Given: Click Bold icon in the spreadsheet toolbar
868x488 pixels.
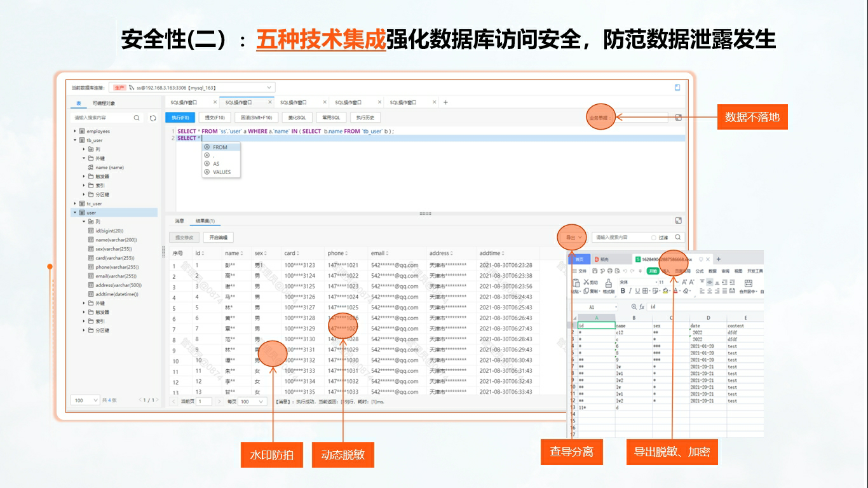Looking at the screenshot, I should 623,291.
